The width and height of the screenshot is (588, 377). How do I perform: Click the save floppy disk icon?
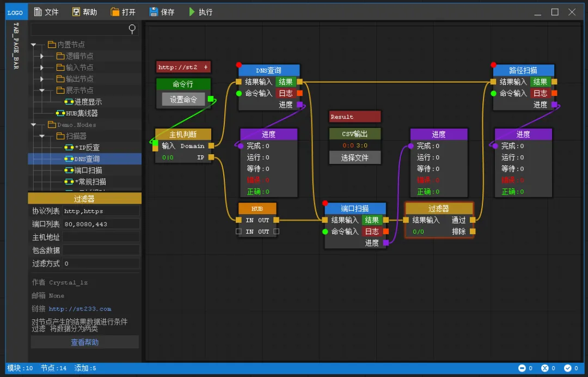tap(154, 12)
